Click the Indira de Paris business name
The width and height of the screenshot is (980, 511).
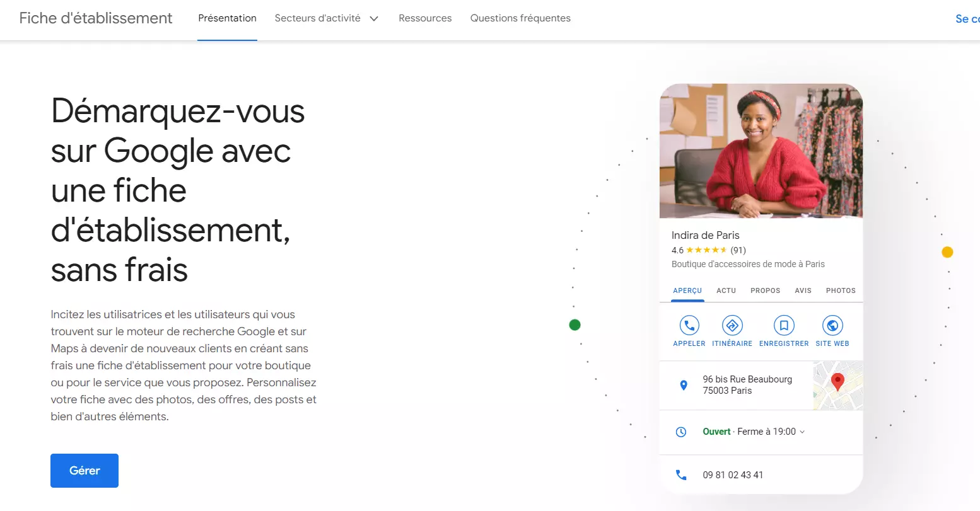(706, 235)
